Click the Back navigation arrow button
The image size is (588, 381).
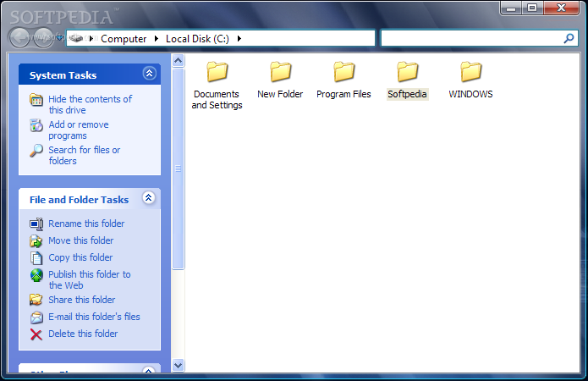pos(19,37)
